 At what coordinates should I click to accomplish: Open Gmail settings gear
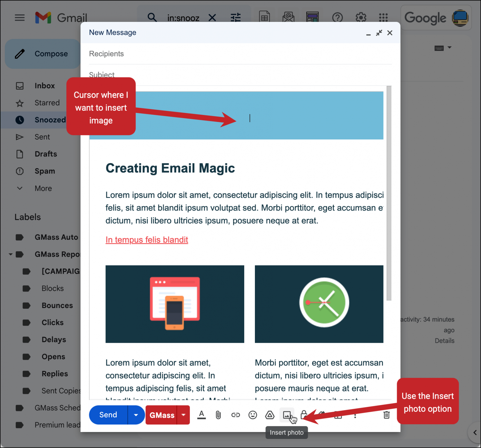(x=361, y=18)
